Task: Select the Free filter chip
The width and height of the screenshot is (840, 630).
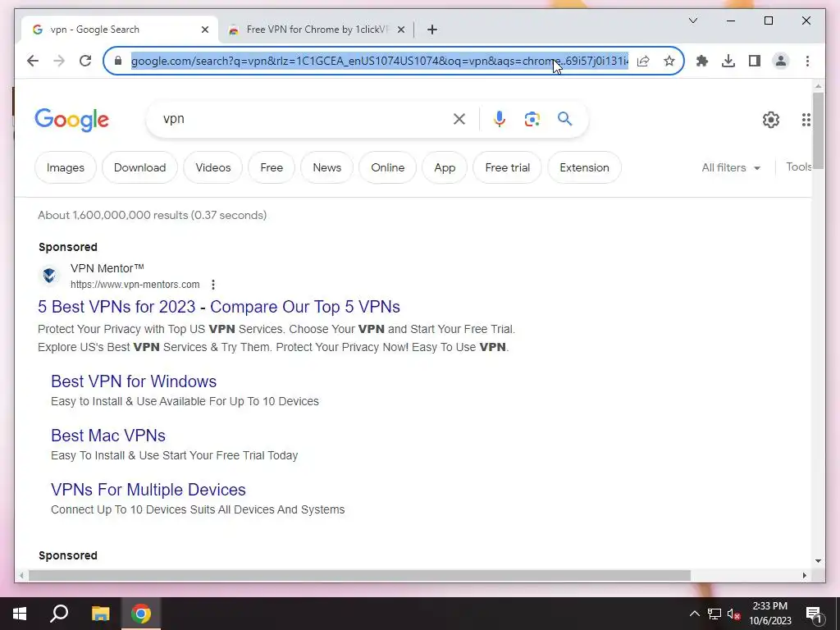Action: [272, 167]
